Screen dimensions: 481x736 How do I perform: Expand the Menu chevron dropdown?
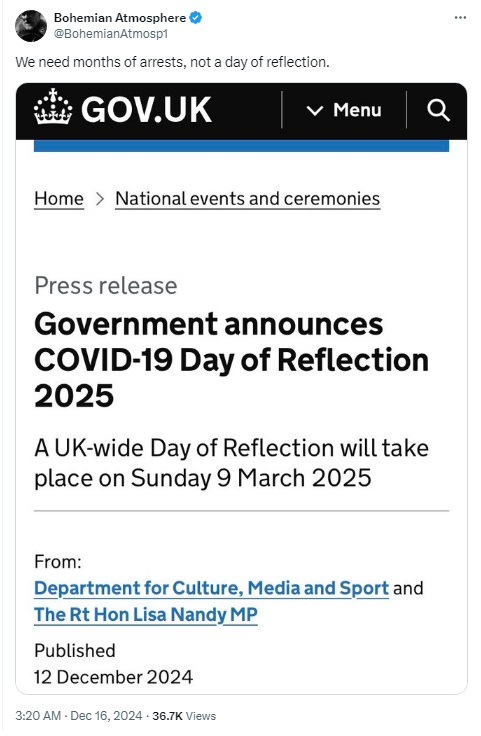pos(314,111)
